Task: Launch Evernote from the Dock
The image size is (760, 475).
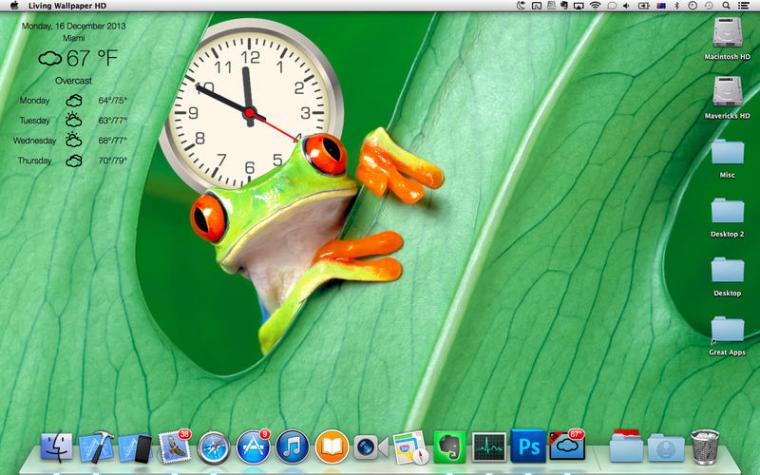Action: [x=449, y=447]
